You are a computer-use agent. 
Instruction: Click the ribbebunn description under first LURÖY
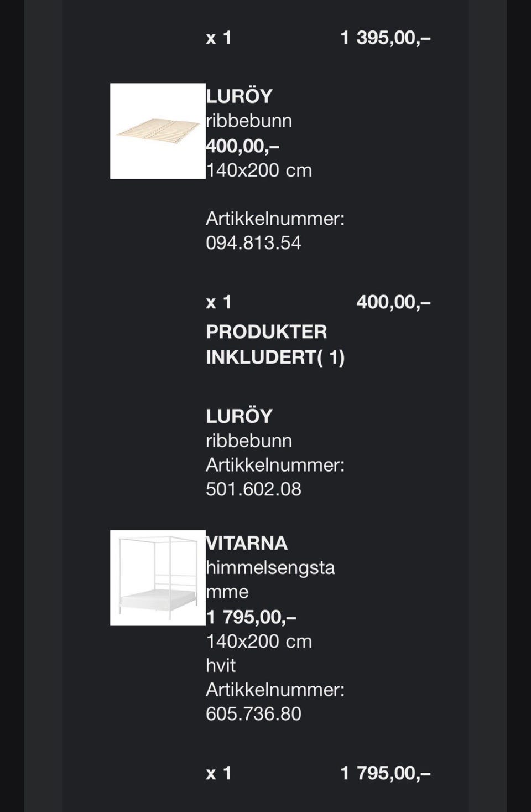[249, 121]
